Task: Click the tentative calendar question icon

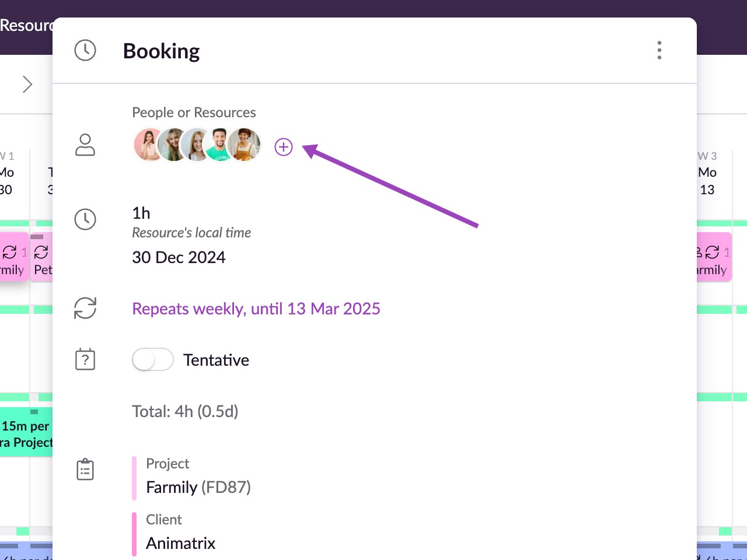Action: [85, 359]
